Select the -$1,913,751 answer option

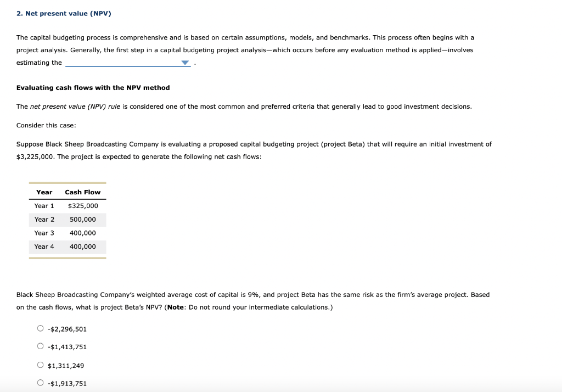pyautogui.click(x=41, y=383)
